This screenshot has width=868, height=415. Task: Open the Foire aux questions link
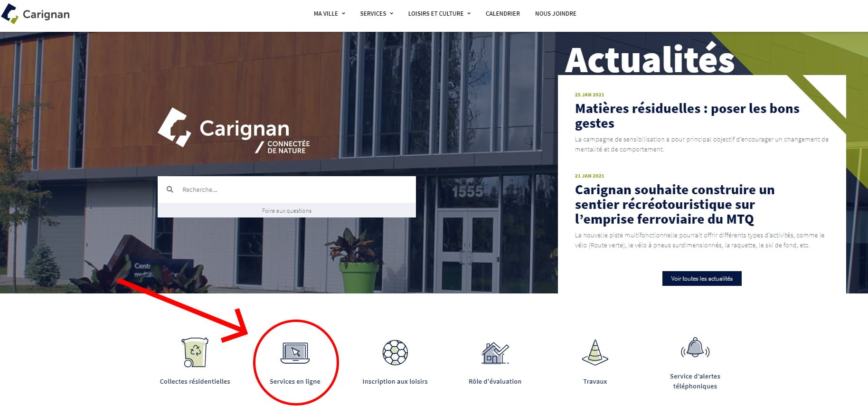tap(287, 211)
